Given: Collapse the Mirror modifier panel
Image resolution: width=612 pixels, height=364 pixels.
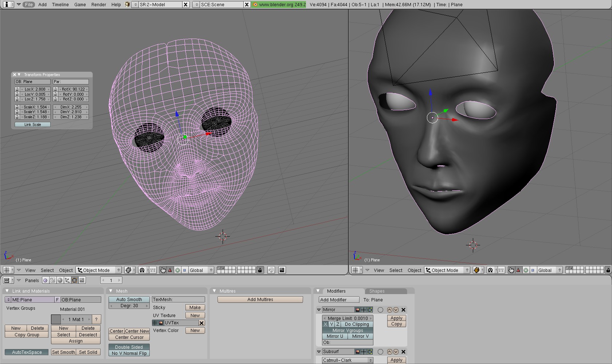Looking at the screenshot, I should 319,310.
